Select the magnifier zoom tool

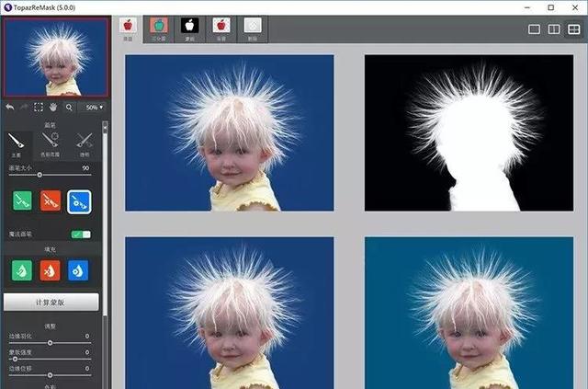[x=68, y=108]
